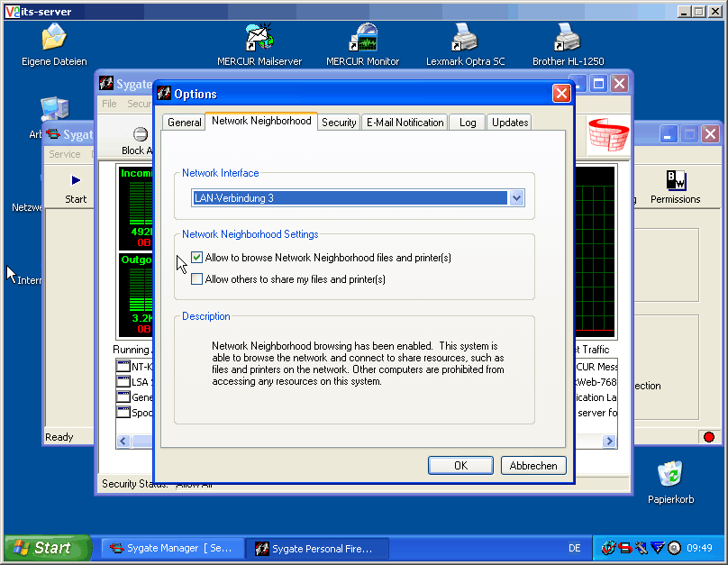The height and width of the screenshot is (565, 728).
Task: Click the Incoming traffic graph
Action: pyautogui.click(x=135, y=208)
